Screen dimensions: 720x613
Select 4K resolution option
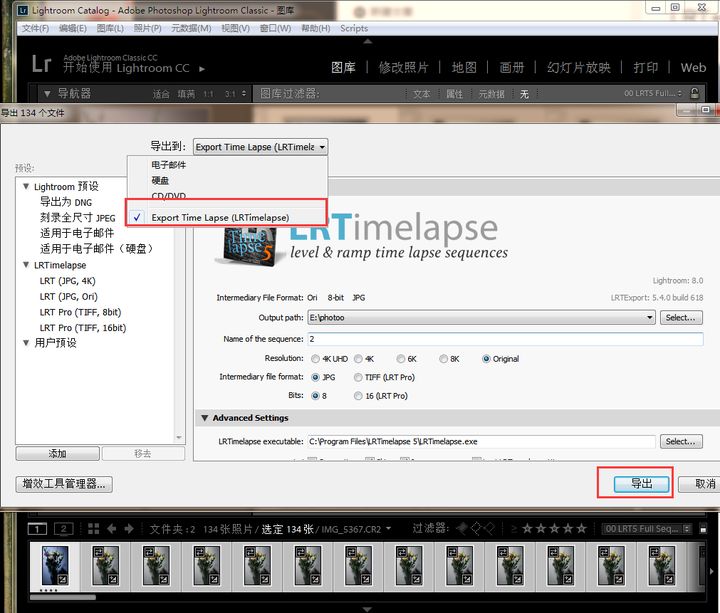[359, 359]
